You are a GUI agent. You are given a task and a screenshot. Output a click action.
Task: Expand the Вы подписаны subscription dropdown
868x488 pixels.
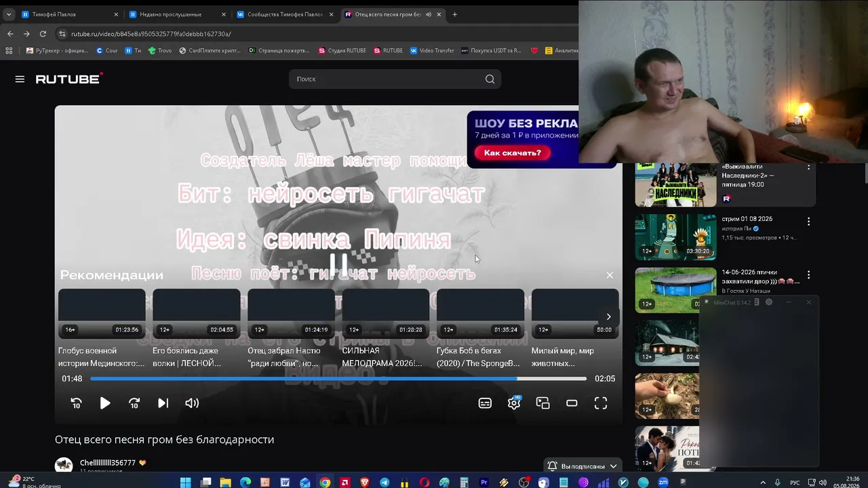click(583, 466)
